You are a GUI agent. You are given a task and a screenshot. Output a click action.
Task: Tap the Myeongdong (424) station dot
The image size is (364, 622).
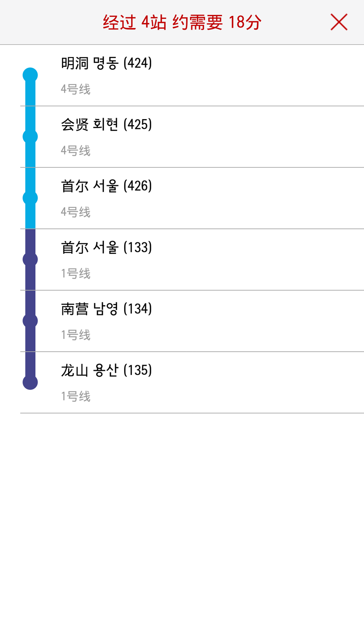[x=30, y=75]
